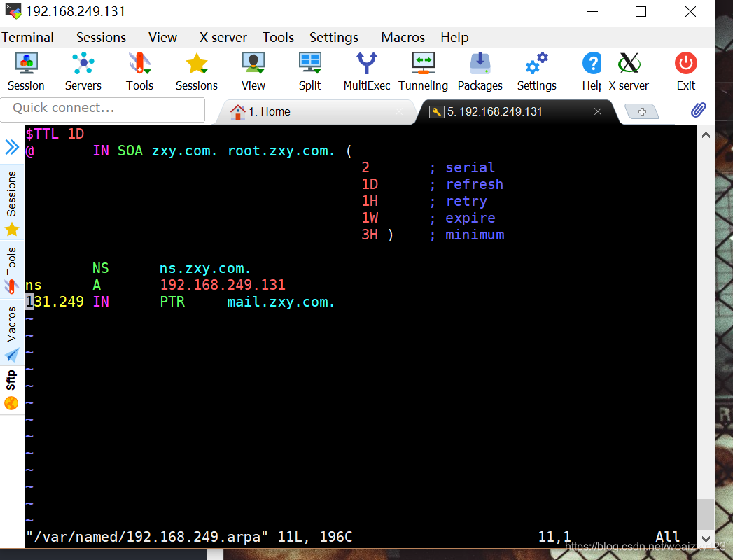Click the '; refresh' comment text
This screenshot has height=560, width=733.
pyautogui.click(x=466, y=184)
